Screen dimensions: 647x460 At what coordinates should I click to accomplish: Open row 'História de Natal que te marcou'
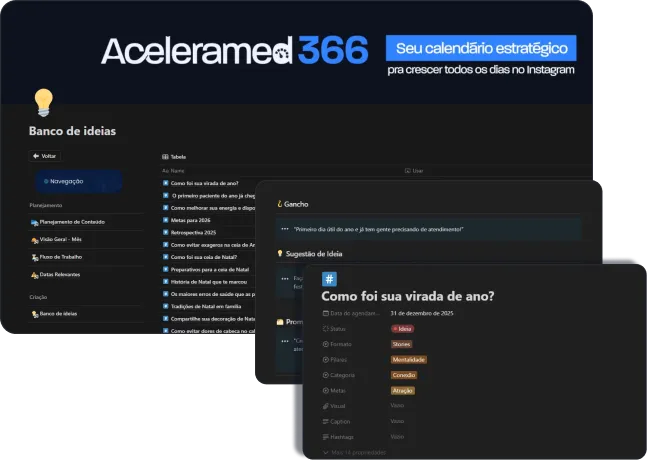coord(209,282)
